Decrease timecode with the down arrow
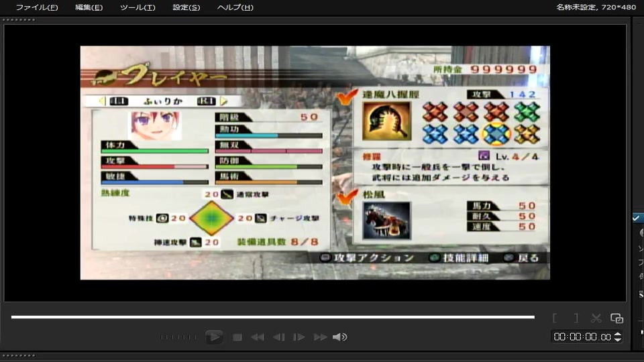Image resolution: width=644 pixels, height=362 pixels. [617, 340]
